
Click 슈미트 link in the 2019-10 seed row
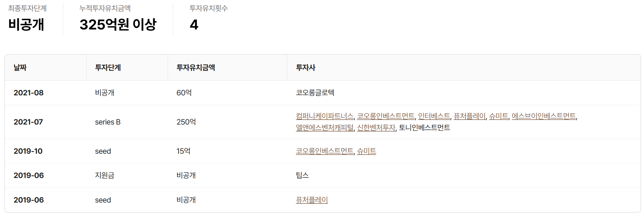(x=366, y=151)
